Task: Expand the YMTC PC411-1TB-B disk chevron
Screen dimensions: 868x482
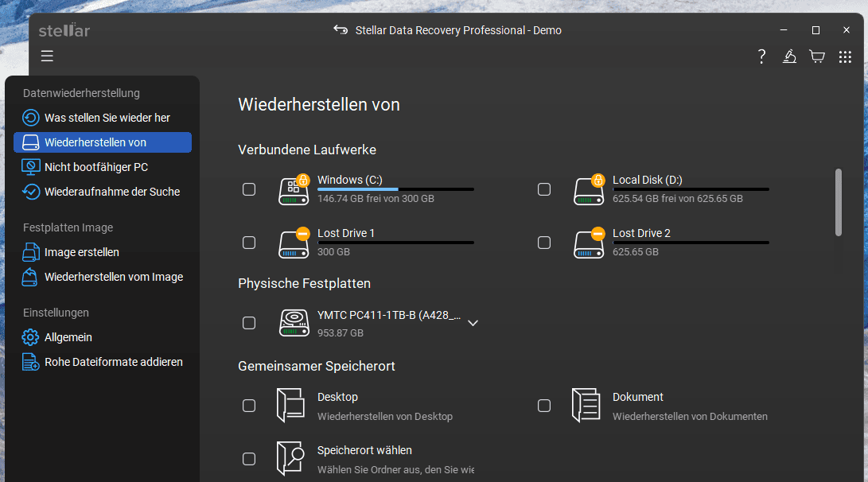Action: point(473,323)
